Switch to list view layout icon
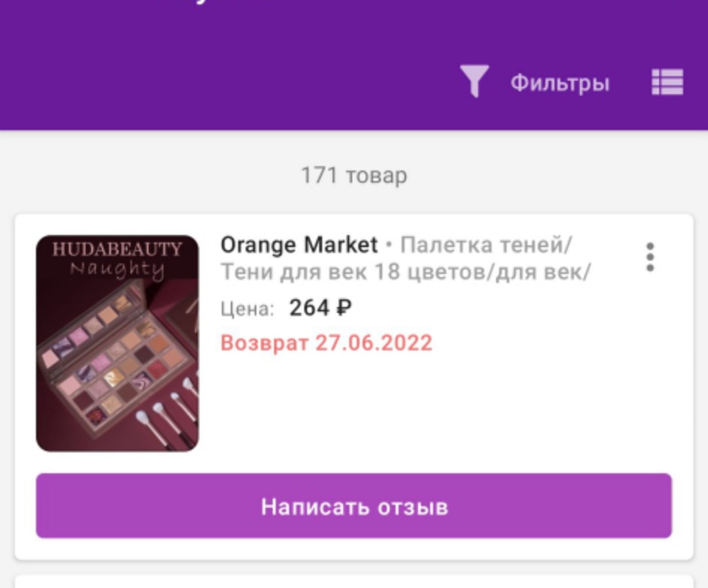 tap(667, 82)
